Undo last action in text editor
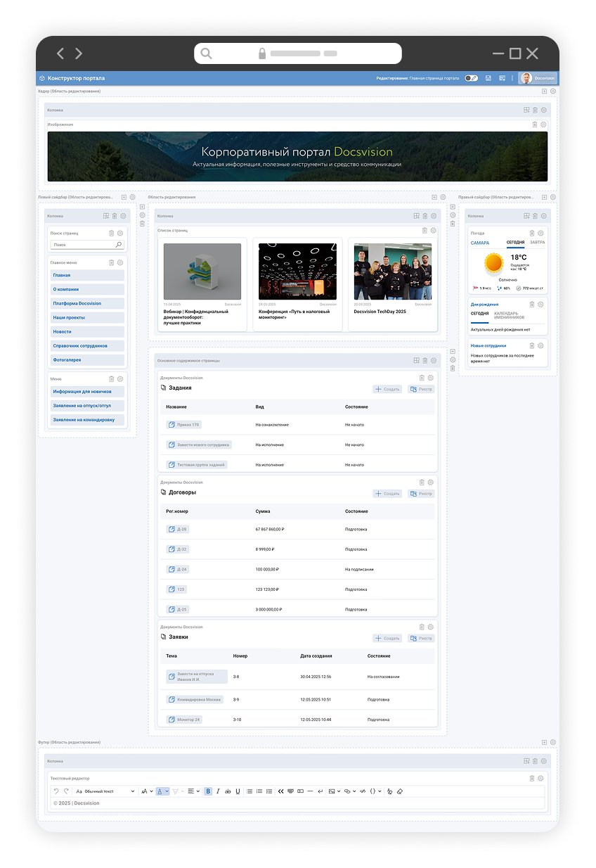596x868 pixels. tap(56, 791)
